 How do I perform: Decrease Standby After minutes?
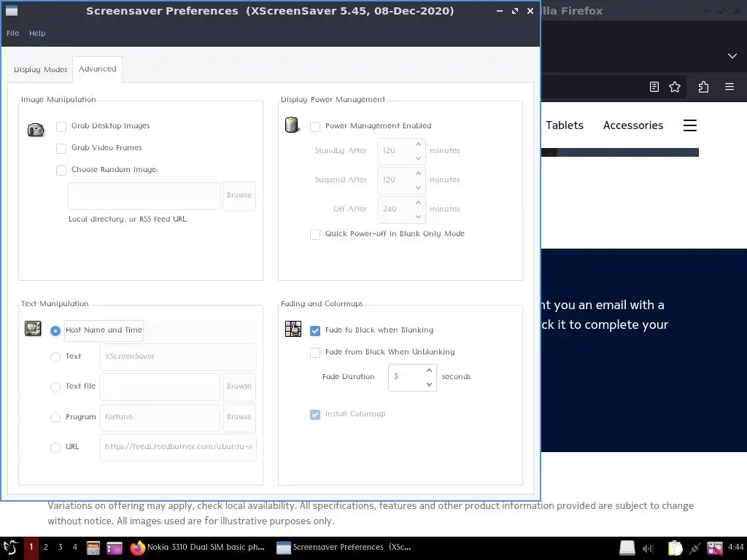pos(418,158)
